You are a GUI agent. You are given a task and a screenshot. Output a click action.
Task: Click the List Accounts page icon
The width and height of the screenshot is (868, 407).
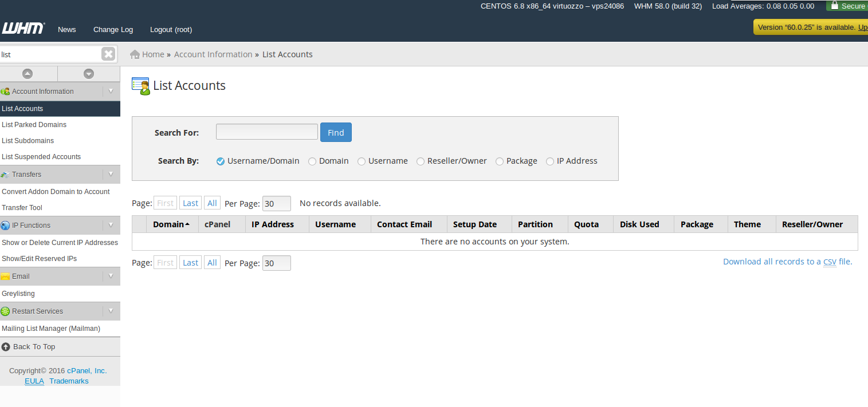140,86
